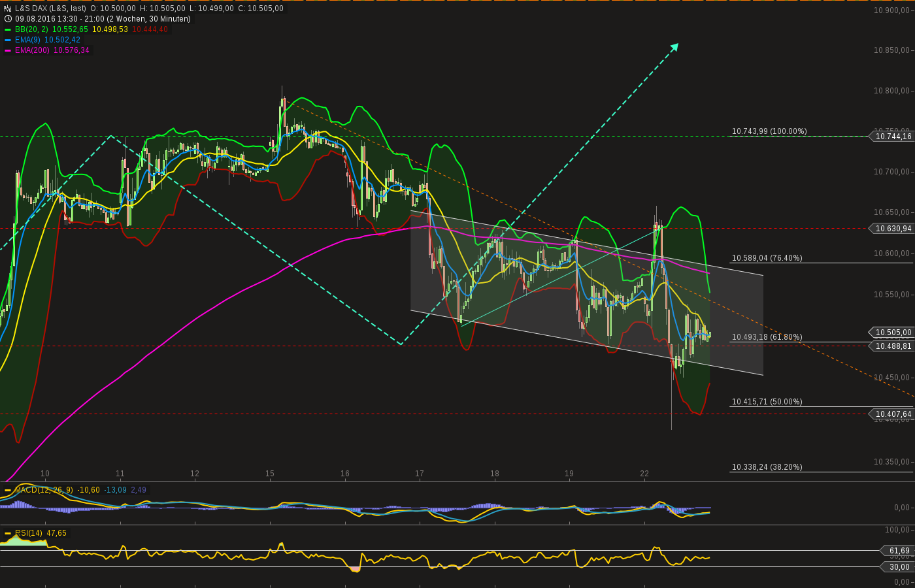Click date label 19 on the time axis
The width and height of the screenshot is (915, 588).
(569, 474)
